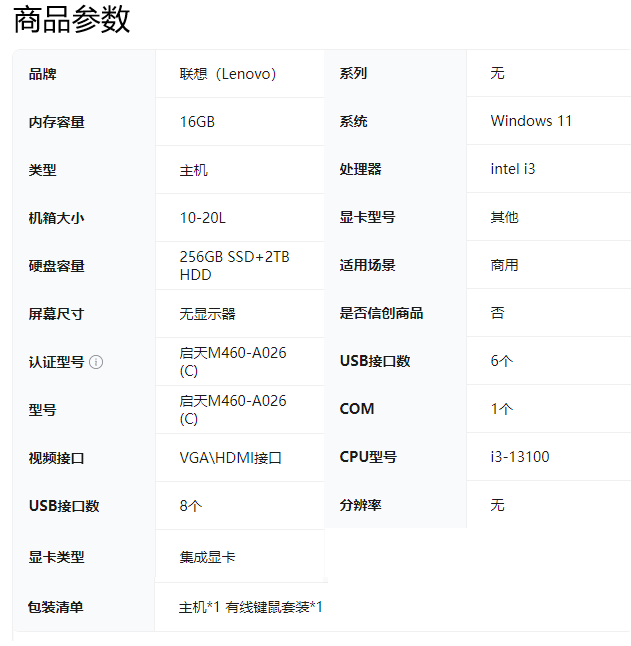Click the 屏幕尺寸 label
631x646 pixels.
click(x=56, y=314)
